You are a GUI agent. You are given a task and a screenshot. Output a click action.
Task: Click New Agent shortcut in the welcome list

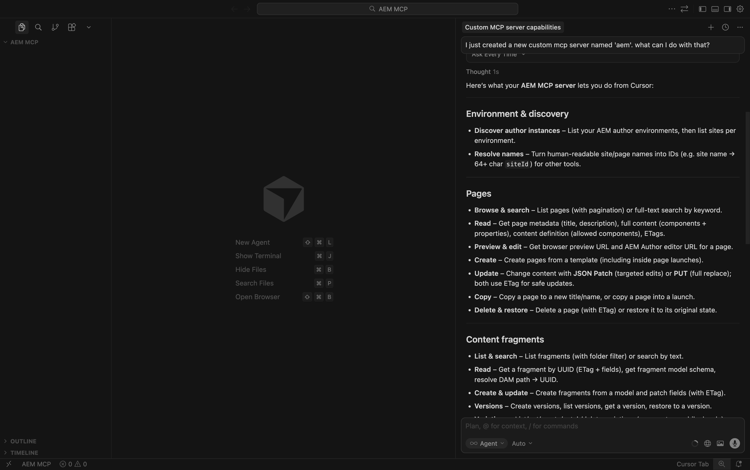pos(284,242)
